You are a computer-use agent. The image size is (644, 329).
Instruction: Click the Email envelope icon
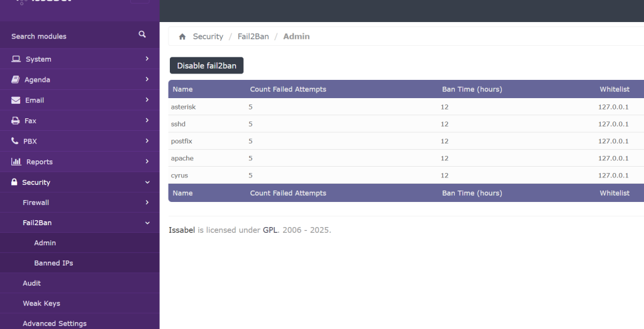(16, 100)
